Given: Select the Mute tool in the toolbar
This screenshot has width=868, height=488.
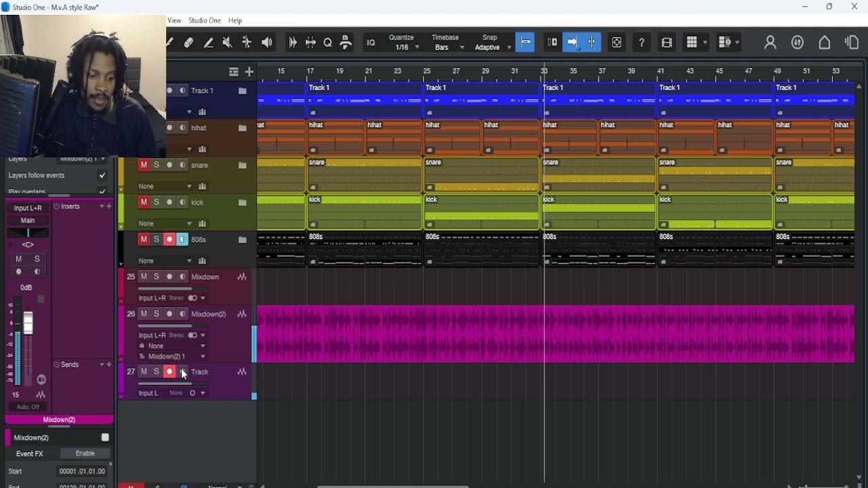Looking at the screenshot, I should coord(227,43).
